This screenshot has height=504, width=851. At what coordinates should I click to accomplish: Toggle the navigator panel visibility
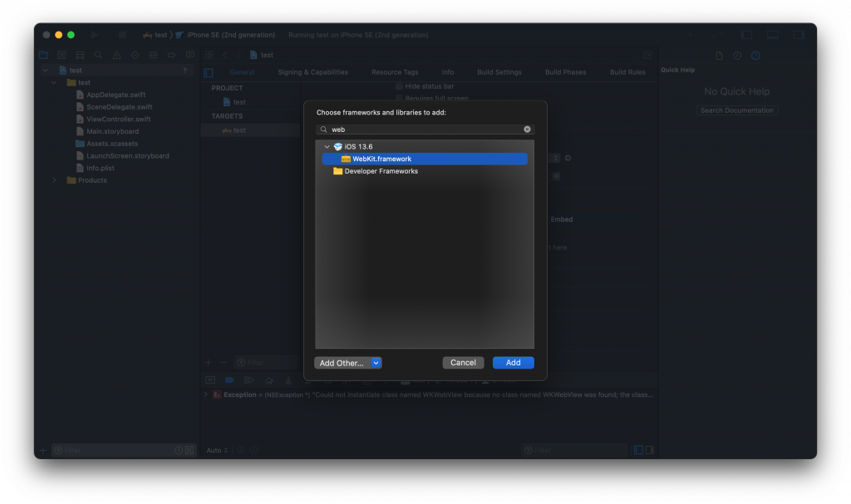747,35
